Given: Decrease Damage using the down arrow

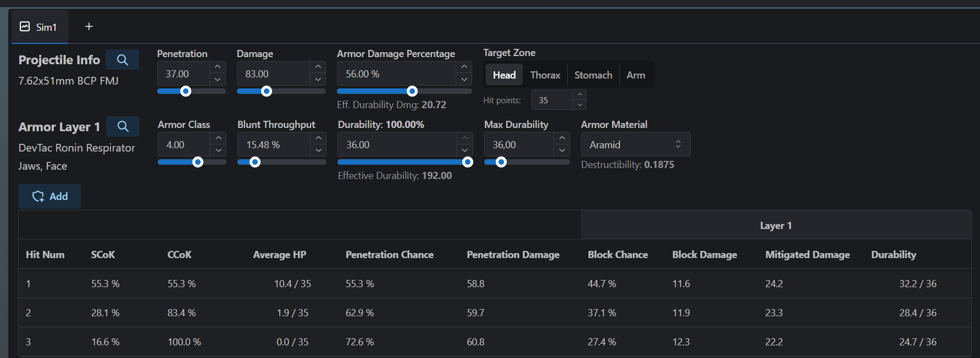Looking at the screenshot, I should coord(318,80).
